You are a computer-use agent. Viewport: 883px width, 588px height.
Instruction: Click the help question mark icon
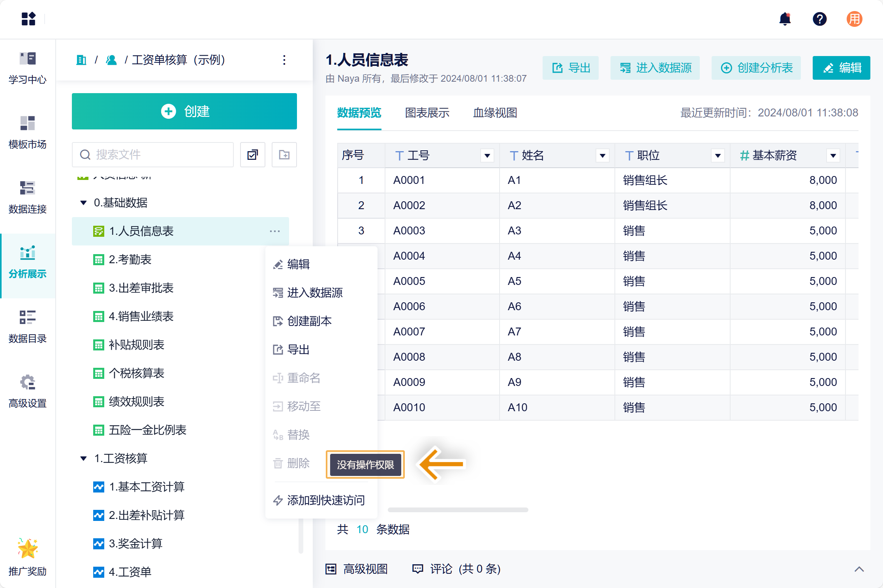pyautogui.click(x=819, y=19)
